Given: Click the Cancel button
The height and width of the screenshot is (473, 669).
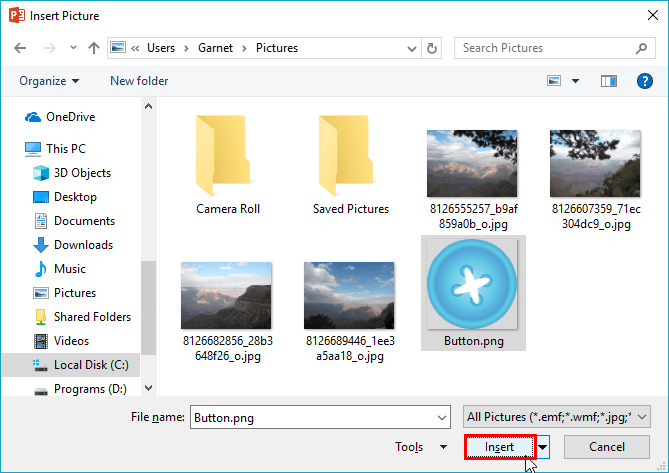Looking at the screenshot, I should point(607,447).
